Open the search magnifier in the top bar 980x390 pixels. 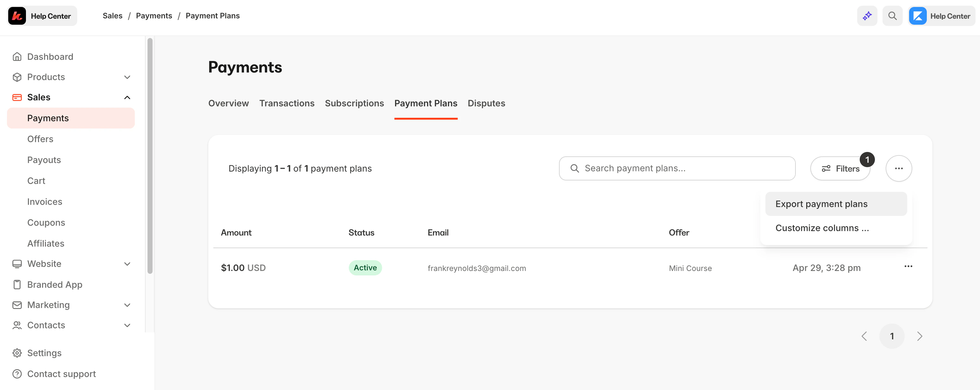(x=893, y=16)
